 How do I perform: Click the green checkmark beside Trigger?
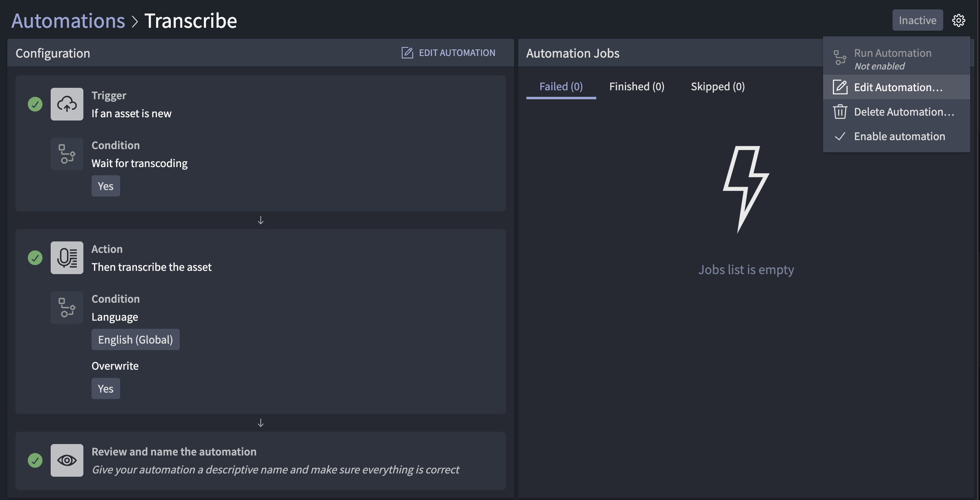point(35,104)
